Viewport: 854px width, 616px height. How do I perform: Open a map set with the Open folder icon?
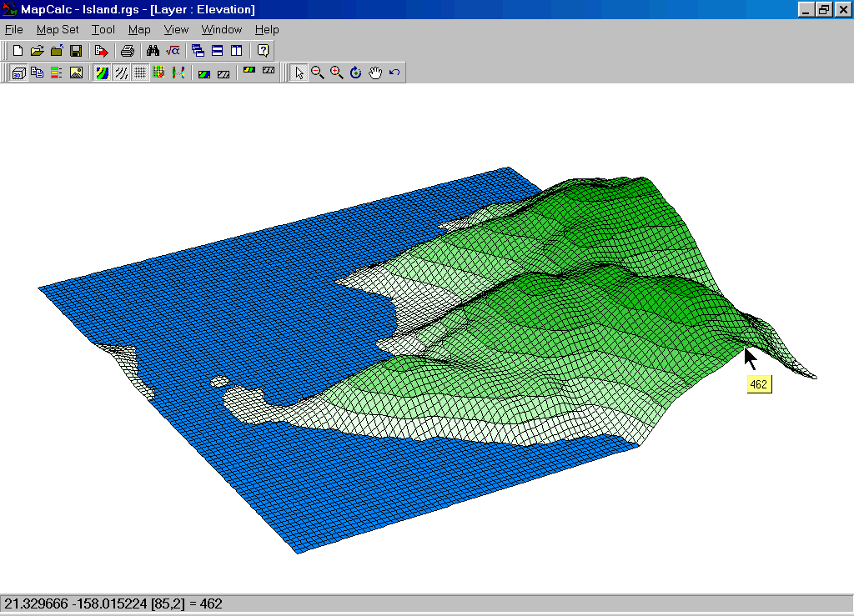point(37,51)
